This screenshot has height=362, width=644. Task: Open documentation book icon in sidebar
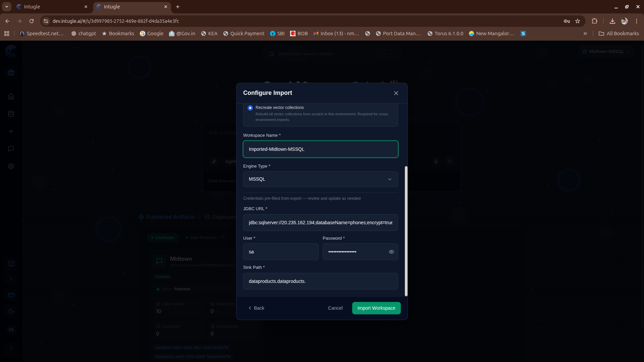pos(11,264)
